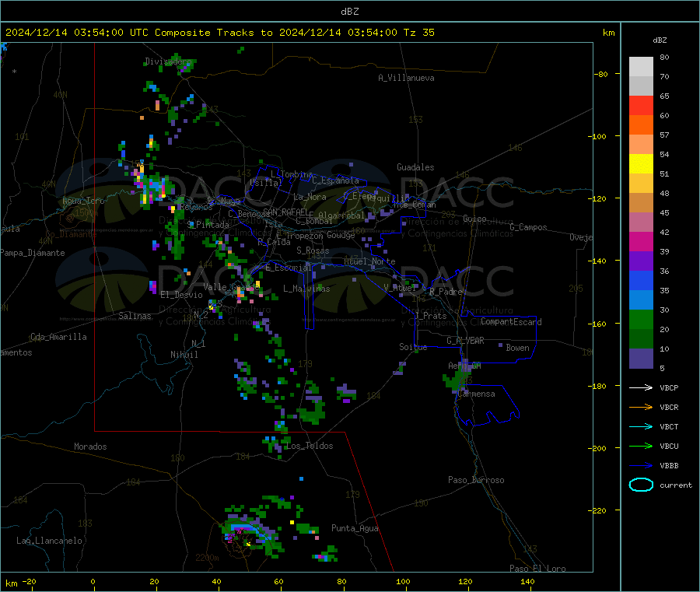Click the J_Prats place label

coord(430,315)
